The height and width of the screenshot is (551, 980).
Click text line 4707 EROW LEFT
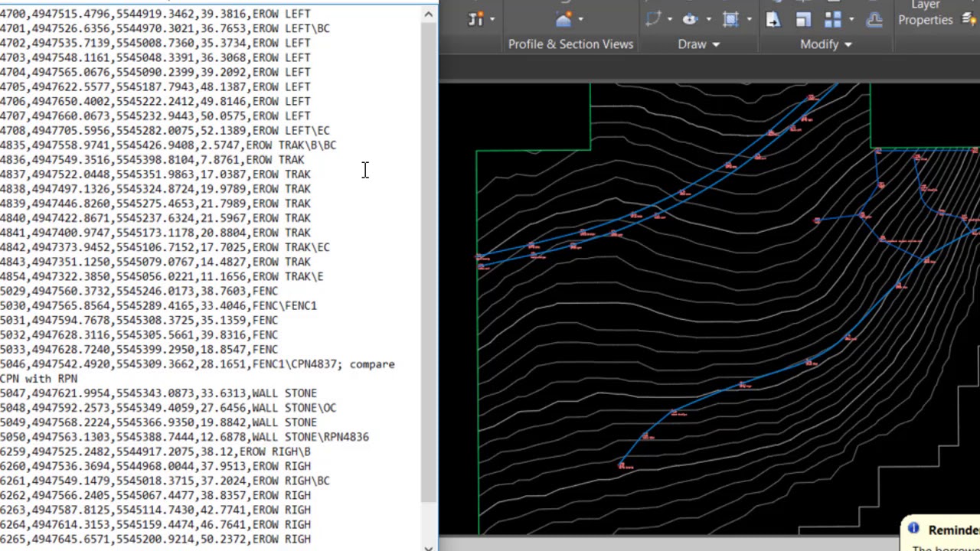coord(155,116)
